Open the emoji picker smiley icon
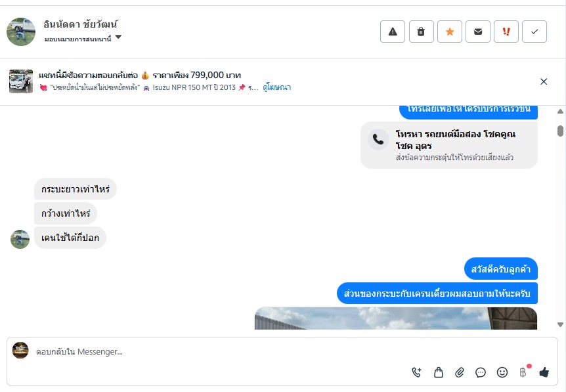The width and height of the screenshot is (566, 392). pos(502,372)
